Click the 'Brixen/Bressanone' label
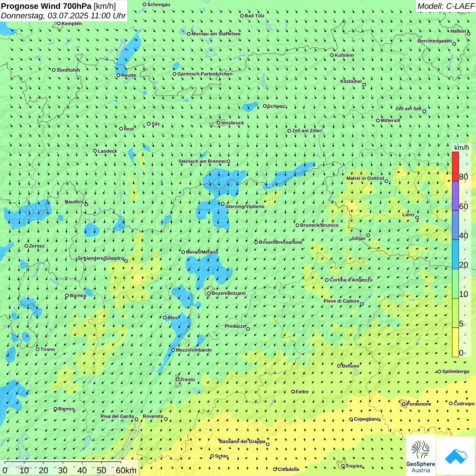The height and width of the screenshot is (476, 476). [x=280, y=242]
